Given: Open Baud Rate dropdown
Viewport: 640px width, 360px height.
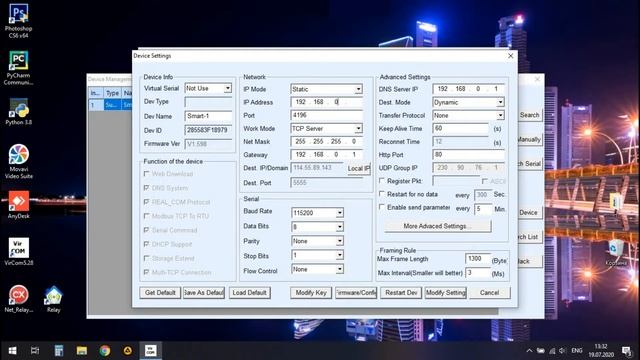Looking at the screenshot, I should tap(339, 213).
